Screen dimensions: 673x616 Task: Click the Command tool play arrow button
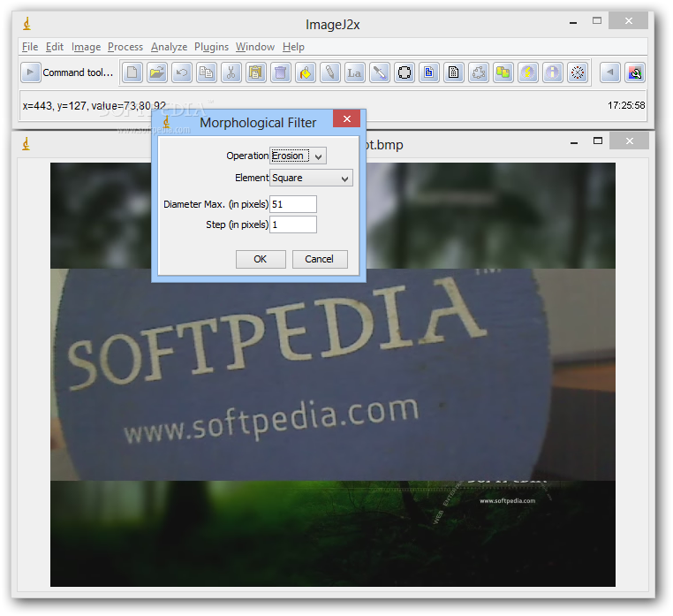[31, 72]
